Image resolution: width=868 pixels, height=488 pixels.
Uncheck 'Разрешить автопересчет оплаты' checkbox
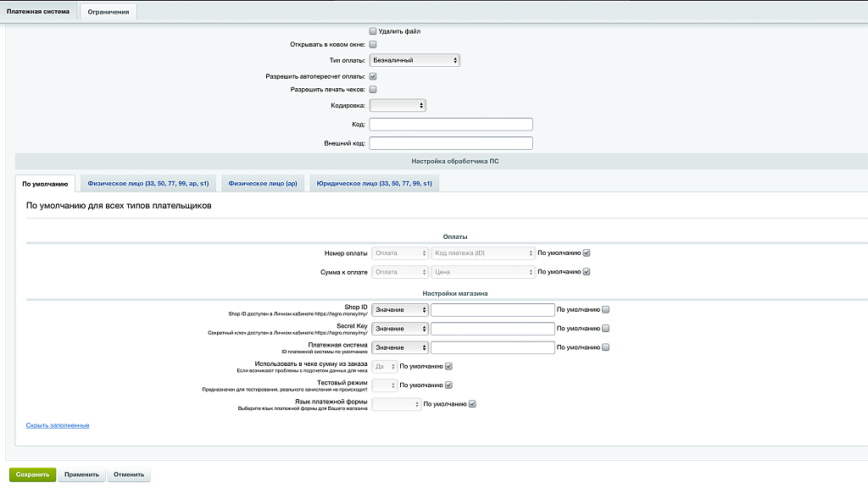373,76
